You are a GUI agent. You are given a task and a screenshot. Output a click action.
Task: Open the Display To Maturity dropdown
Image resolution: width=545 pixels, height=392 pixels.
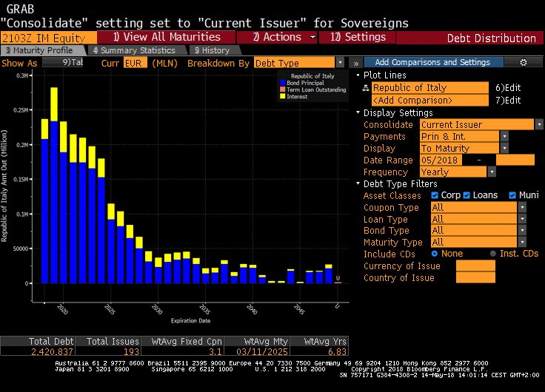click(x=504, y=148)
